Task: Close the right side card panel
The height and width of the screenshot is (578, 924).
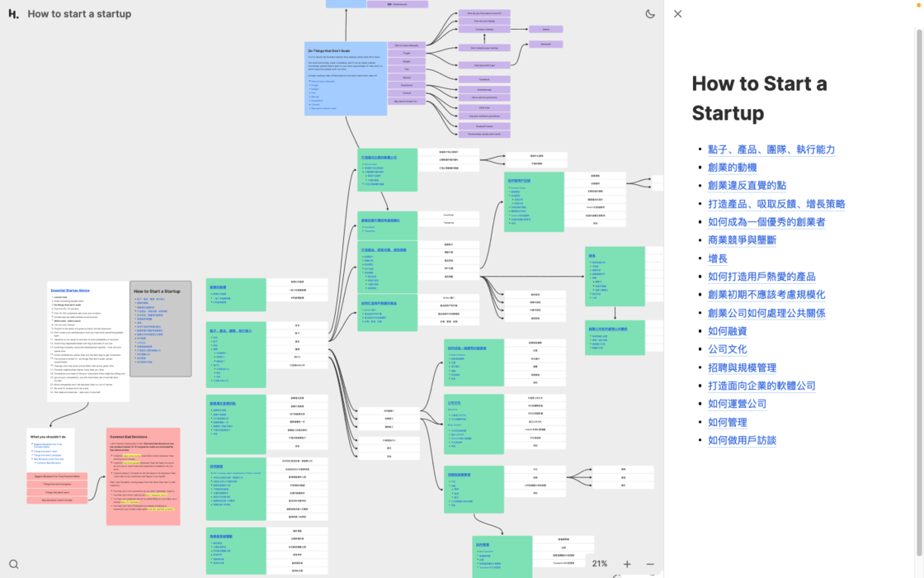Action: 678,14
